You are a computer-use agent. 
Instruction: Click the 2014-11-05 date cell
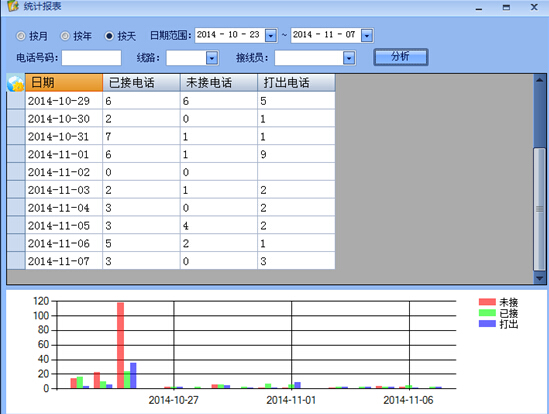tap(64, 226)
